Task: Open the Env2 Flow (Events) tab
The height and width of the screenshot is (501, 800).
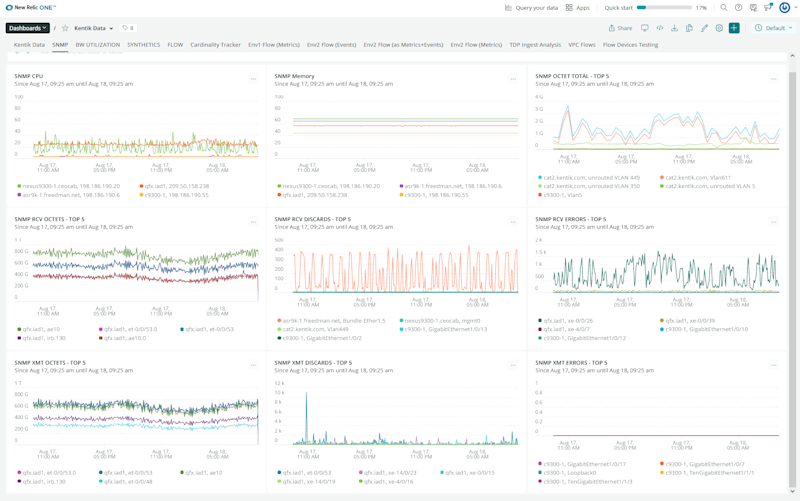Action: [x=332, y=45]
